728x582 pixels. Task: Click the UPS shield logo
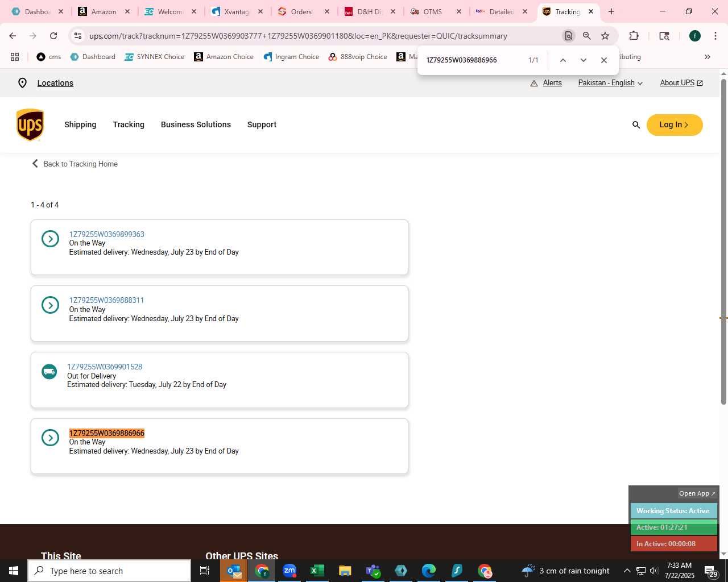[30, 124]
